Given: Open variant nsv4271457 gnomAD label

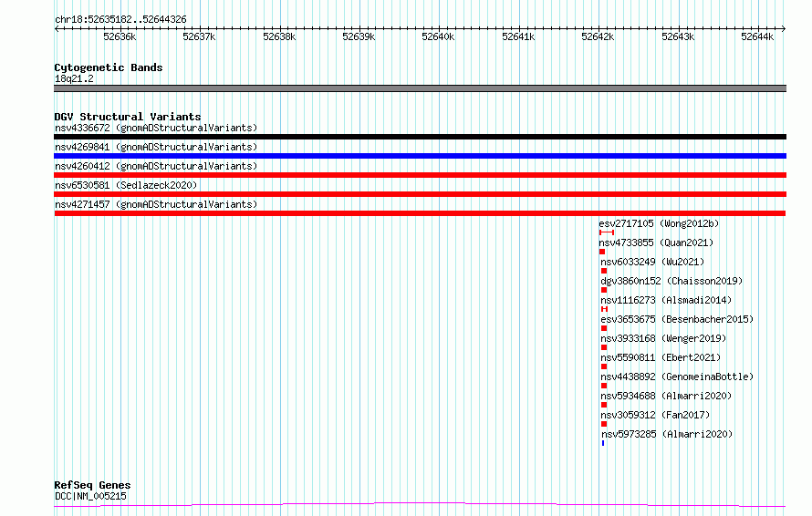Looking at the screenshot, I should (x=156, y=204).
